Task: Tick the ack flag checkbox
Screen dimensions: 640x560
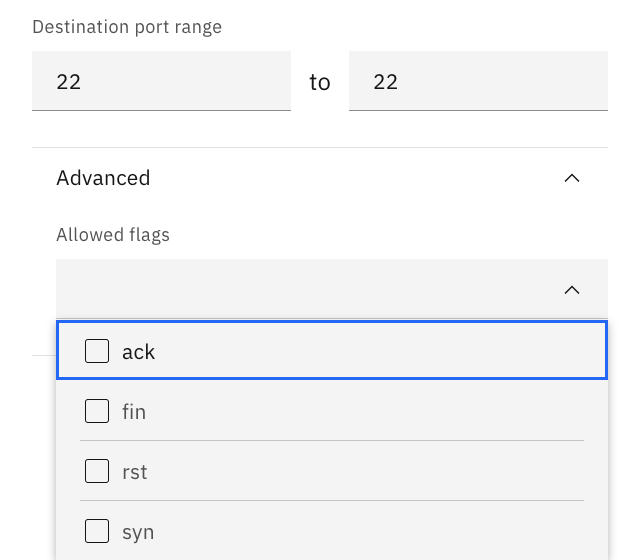Action: pyautogui.click(x=97, y=351)
